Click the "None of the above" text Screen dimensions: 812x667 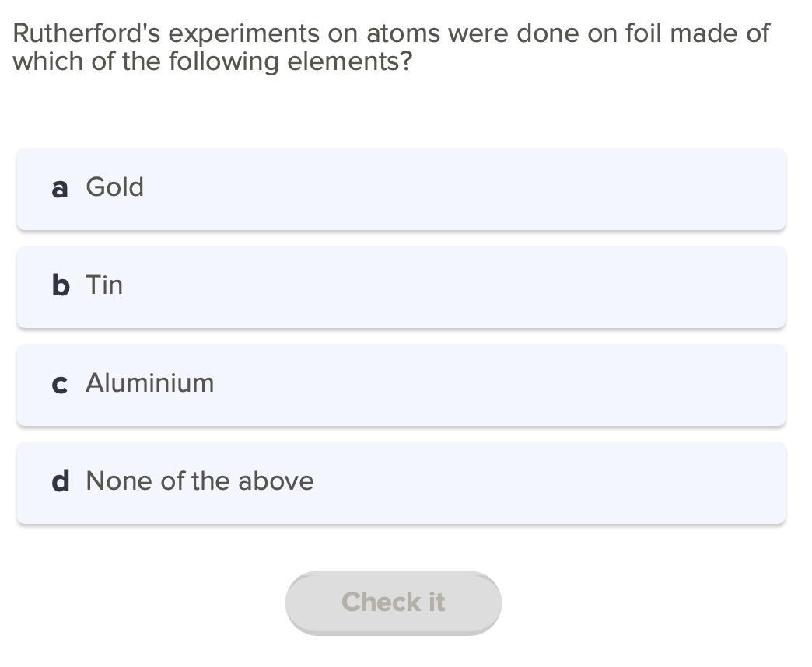pyautogui.click(x=200, y=481)
